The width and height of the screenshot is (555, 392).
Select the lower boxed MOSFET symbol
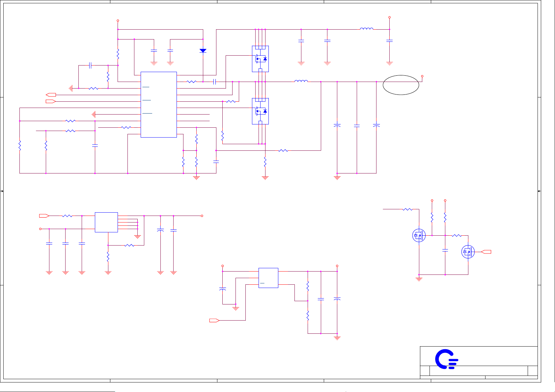point(260,111)
